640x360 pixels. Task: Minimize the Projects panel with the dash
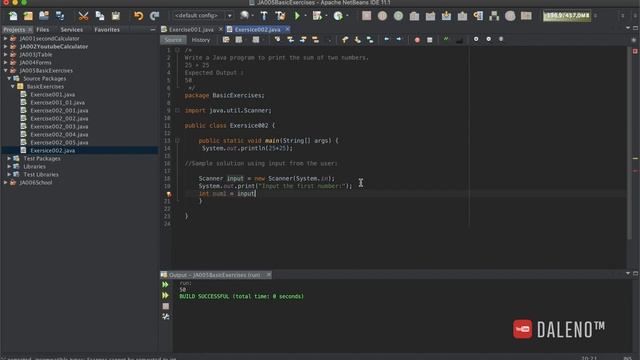153,30
